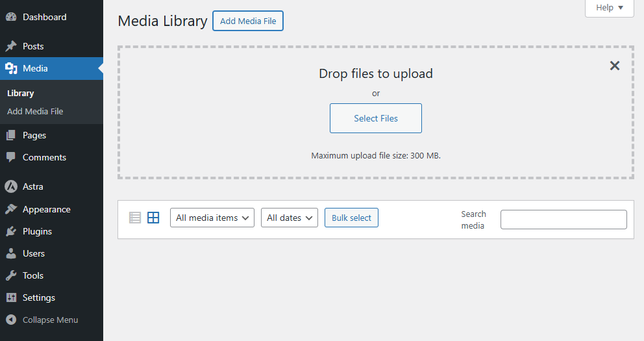Click the Astra logo icon
The height and width of the screenshot is (341, 644).
[x=11, y=186]
